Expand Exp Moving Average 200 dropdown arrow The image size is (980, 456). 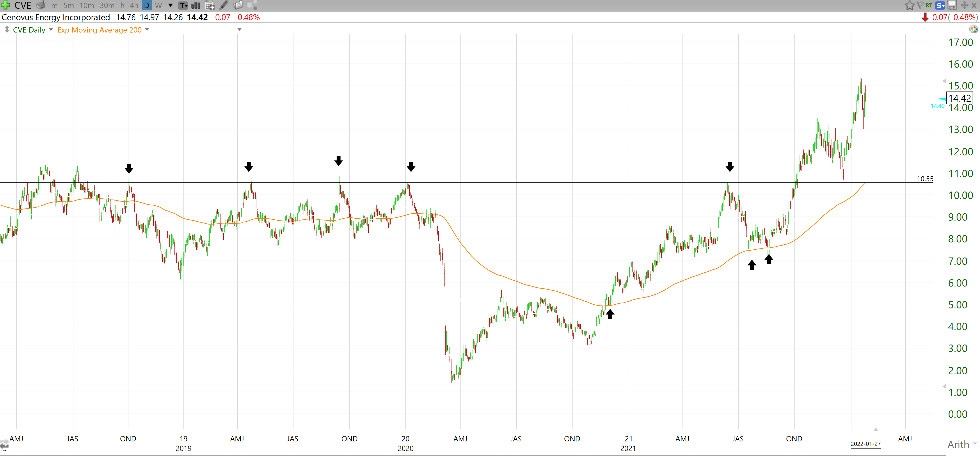coord(147,30)
